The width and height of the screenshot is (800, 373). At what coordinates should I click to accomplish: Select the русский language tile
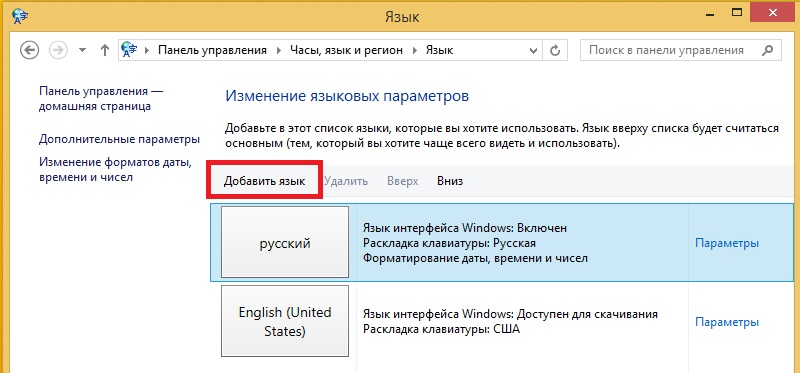pyautogui.click(x=285, y=242)
